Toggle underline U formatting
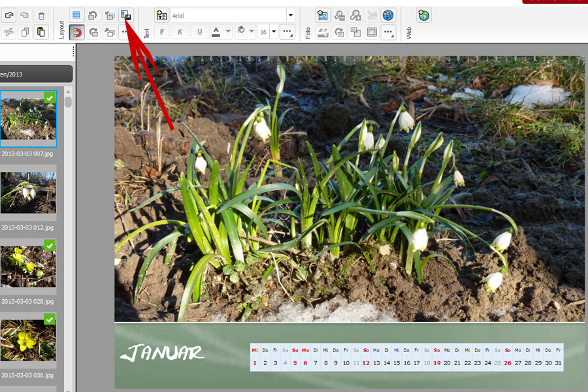 (199, 32)
